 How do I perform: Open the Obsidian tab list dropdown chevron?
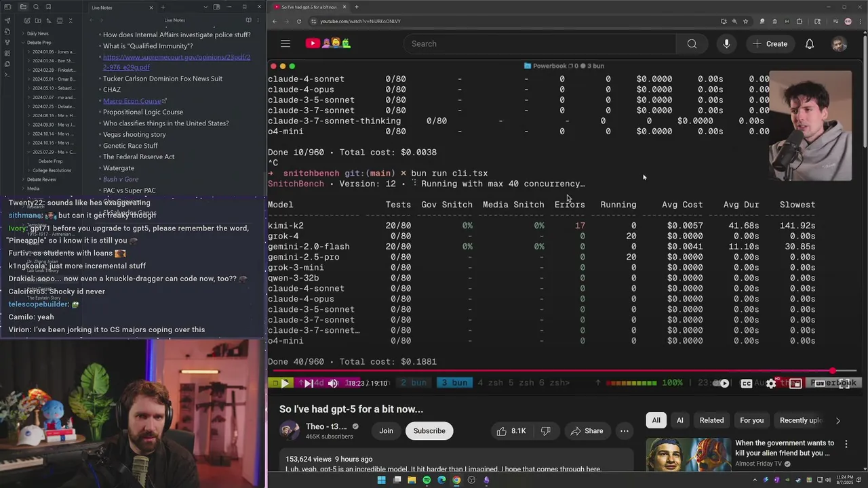tap(205, 7)
